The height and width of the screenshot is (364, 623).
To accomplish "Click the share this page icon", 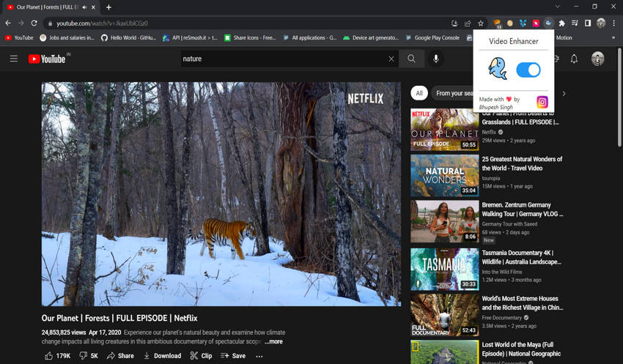I will pos(468,24).
